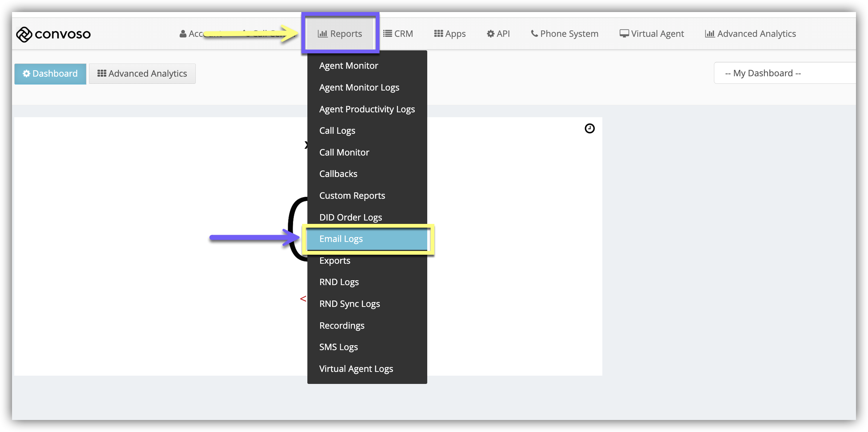Open SMS Logs from the menu

[x=338, y=347]
